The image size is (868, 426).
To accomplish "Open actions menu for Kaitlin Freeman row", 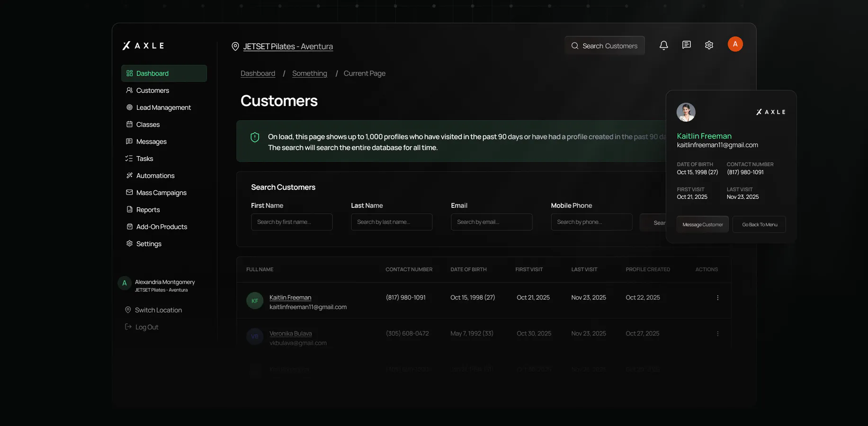I will (717, 298).
